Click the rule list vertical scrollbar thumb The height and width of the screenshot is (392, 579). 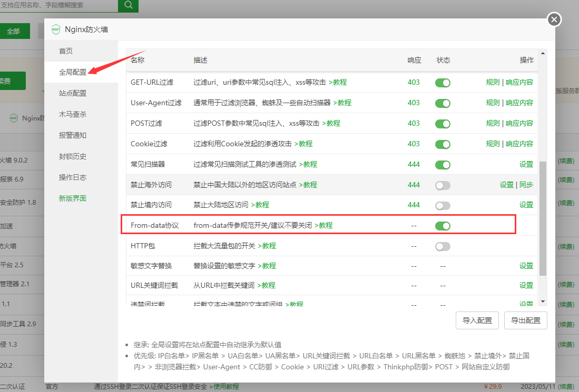[x=543, y=218]
